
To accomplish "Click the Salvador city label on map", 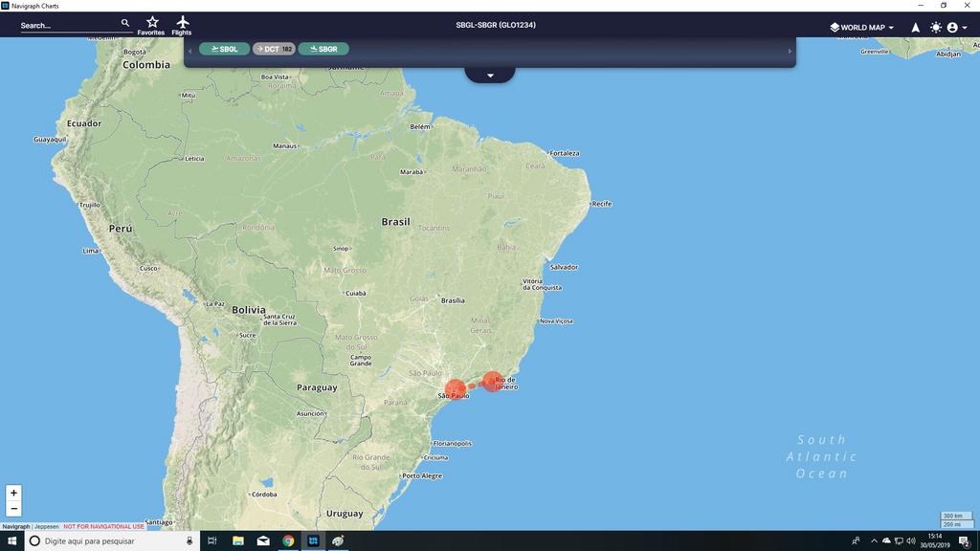I will pyautogui.click(x=564, y=267).
